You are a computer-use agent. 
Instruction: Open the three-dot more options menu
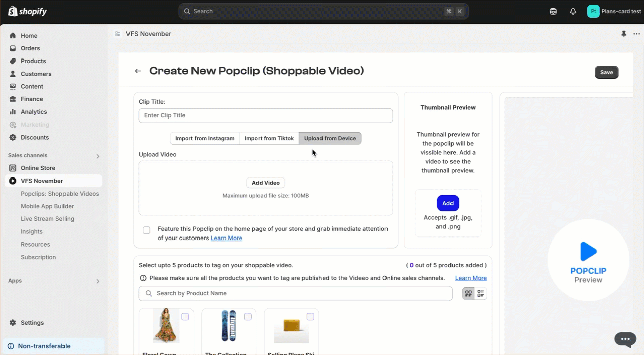pos(636,34)
